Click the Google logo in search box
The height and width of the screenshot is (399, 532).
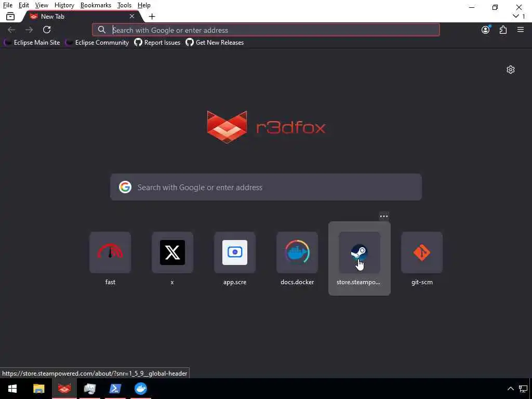125,187
